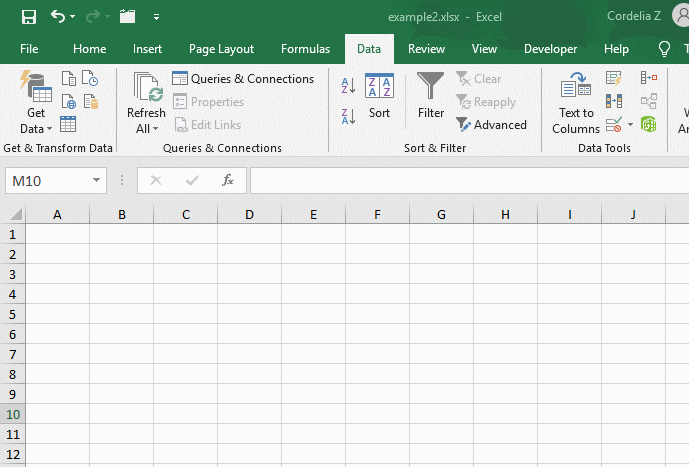Click Remove Duplicates icon
This screenshot has height=467, width=689.
(614, 101)
